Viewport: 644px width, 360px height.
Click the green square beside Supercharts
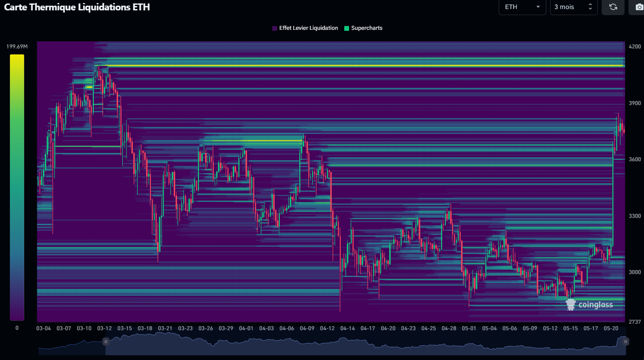[x=346, y=28]
